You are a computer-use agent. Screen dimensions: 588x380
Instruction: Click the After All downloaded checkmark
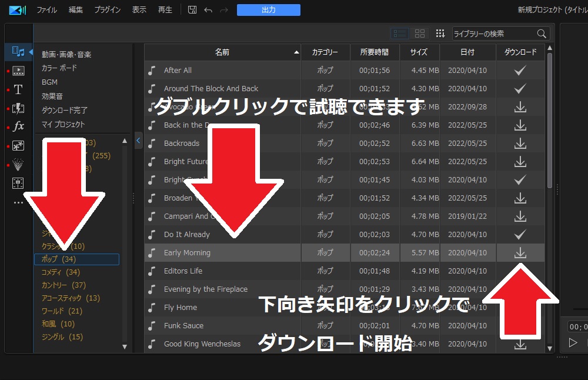(520, 70)
